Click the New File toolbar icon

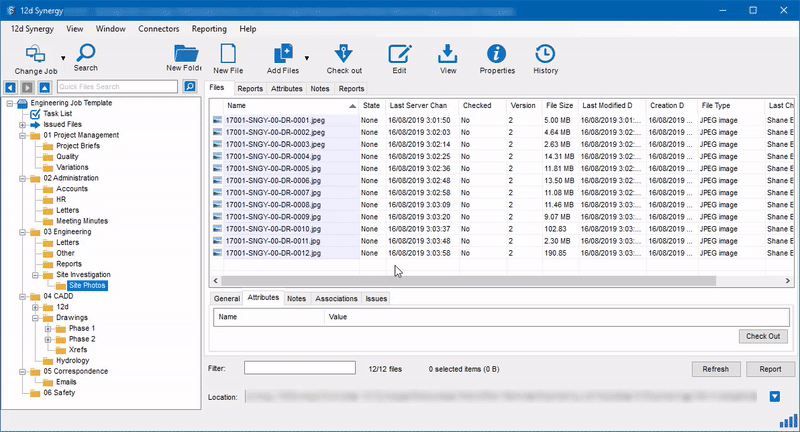(228, 55)
